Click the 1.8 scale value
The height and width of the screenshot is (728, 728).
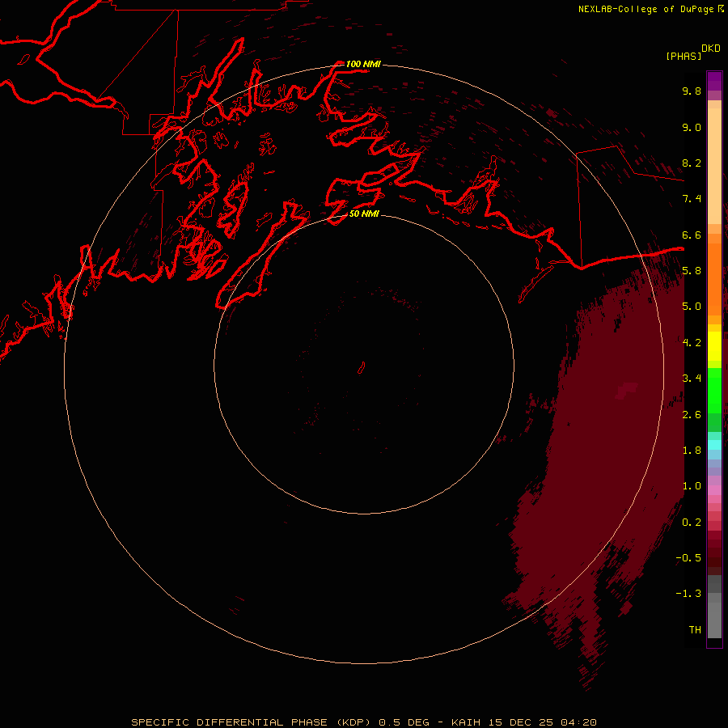pyautogui.click(x=692, y=451)
